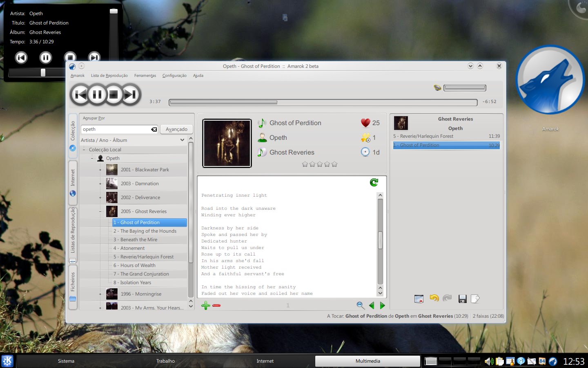
Task: Clear the playlist with the clear icon
Action: click(x=419, y=299)
